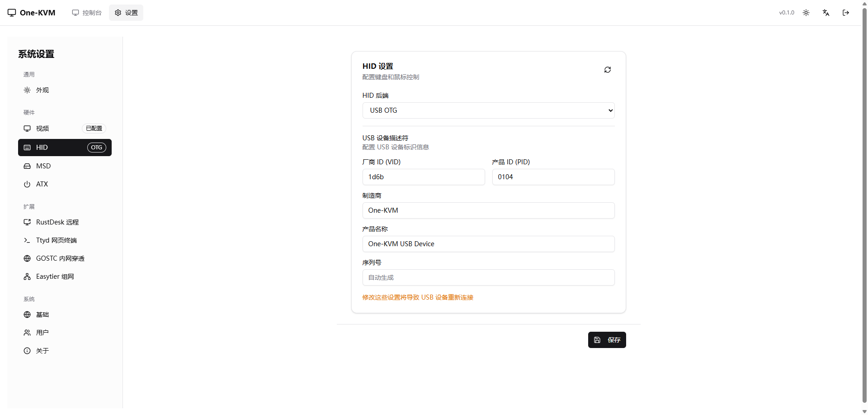Click the refresh icon in HID settings
The image size is (868, 415).
[x=607, y=70]
